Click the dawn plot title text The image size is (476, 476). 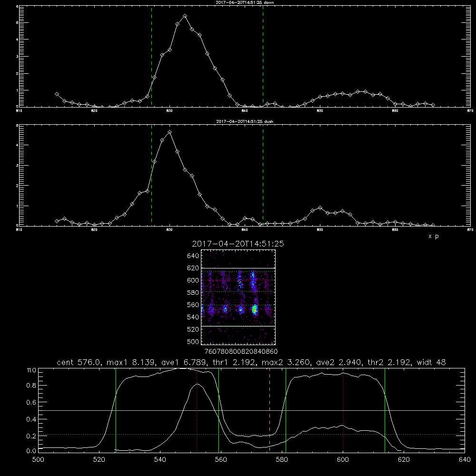(245, 2)
